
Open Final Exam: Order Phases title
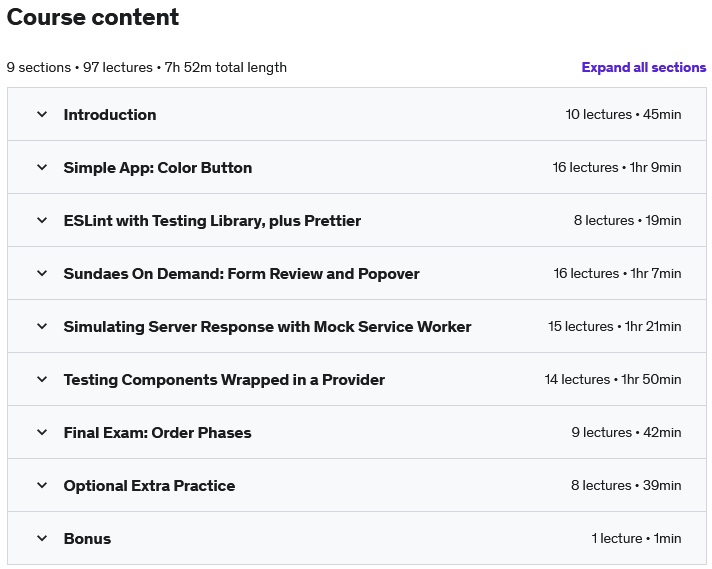tap(157, 433)
